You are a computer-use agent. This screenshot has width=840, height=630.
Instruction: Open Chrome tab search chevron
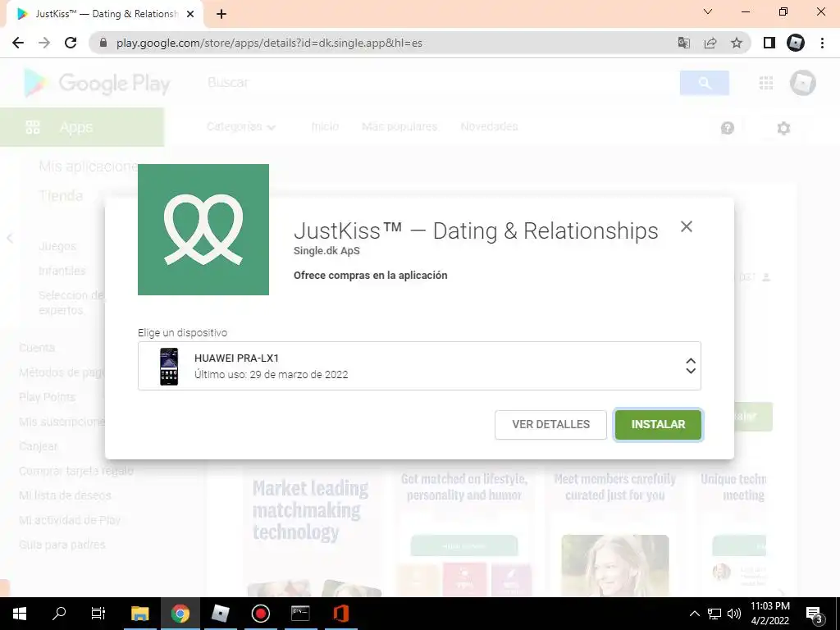tap(708, 11)
